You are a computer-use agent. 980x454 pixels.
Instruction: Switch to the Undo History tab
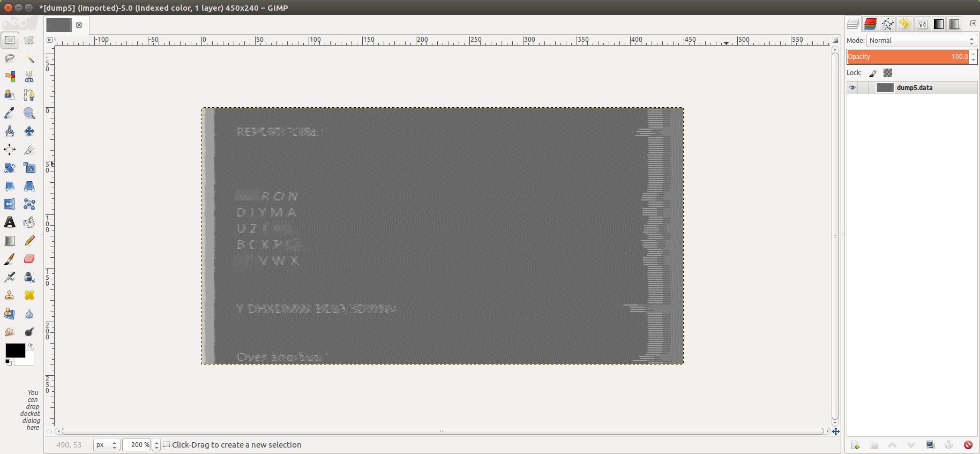coord(904,24)
